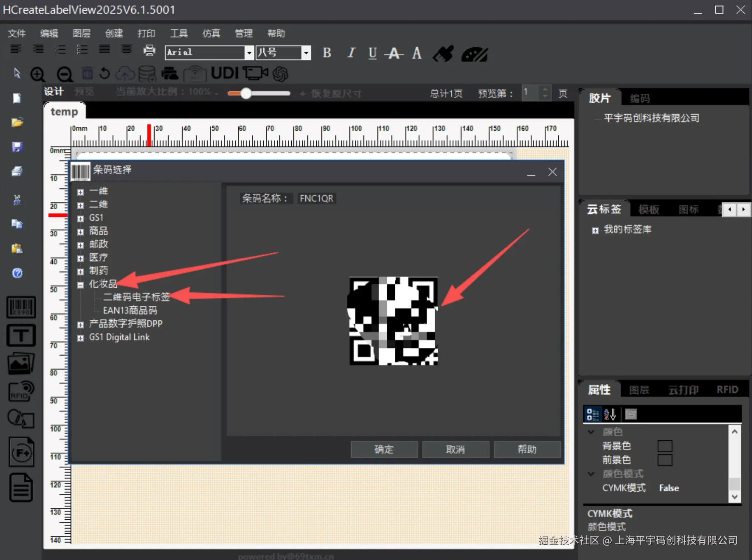Screen dimensions: 752x560
Task: Click the database add icon
Action: click(x=147, y=74)
